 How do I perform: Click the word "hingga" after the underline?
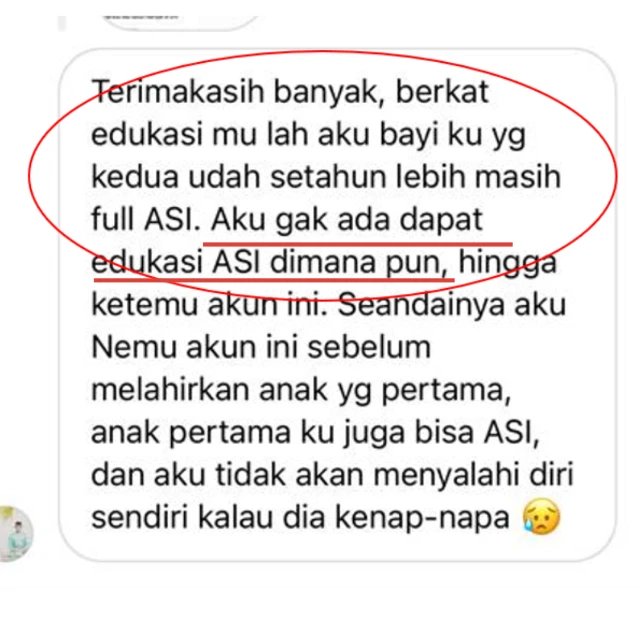click(x=508, y=263)
